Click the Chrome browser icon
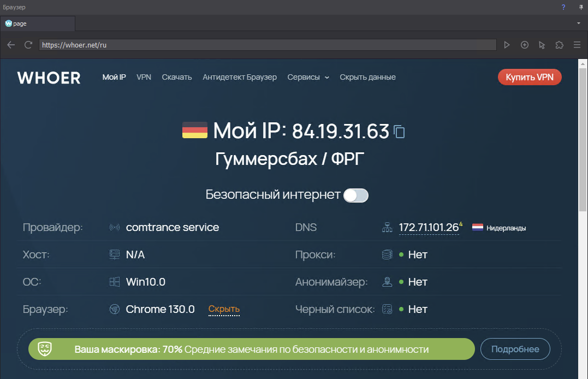588x379 pixels. [114, 309]
